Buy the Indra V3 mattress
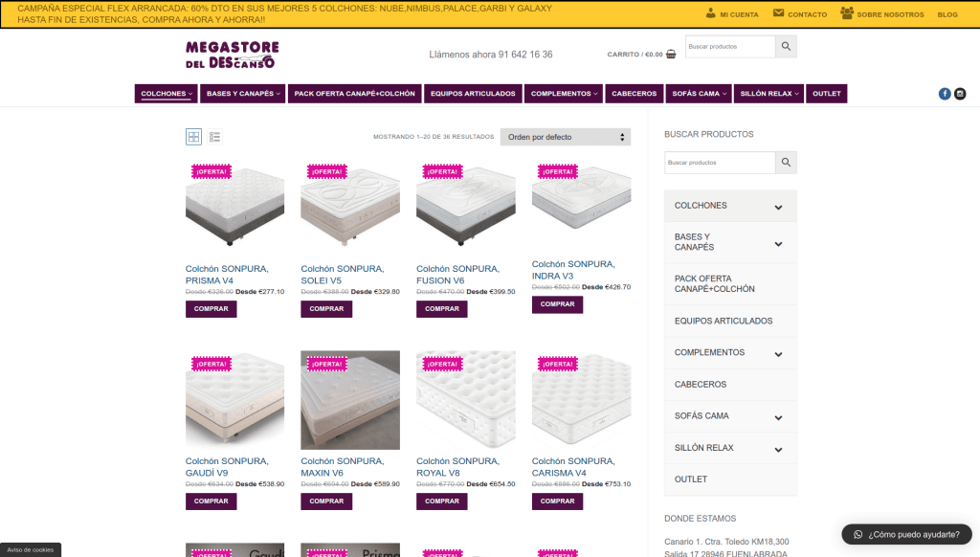980x557 pixels. (558, 304)
